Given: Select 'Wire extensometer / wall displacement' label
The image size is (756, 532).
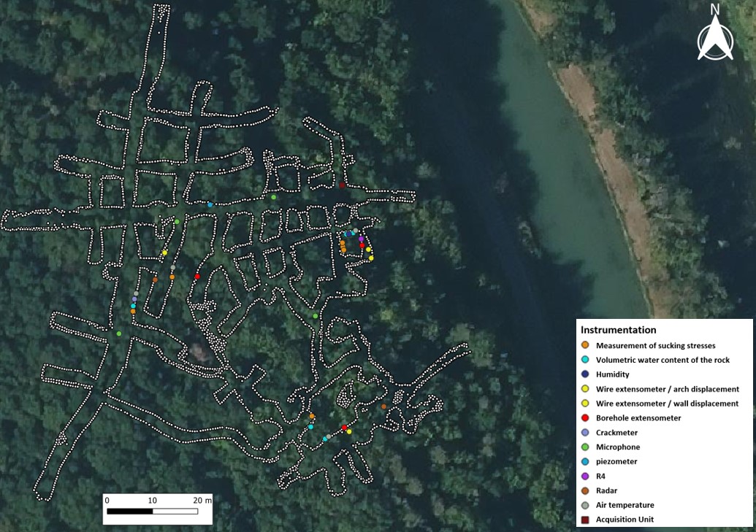Looking at the screenshot, I should (668, 404).
